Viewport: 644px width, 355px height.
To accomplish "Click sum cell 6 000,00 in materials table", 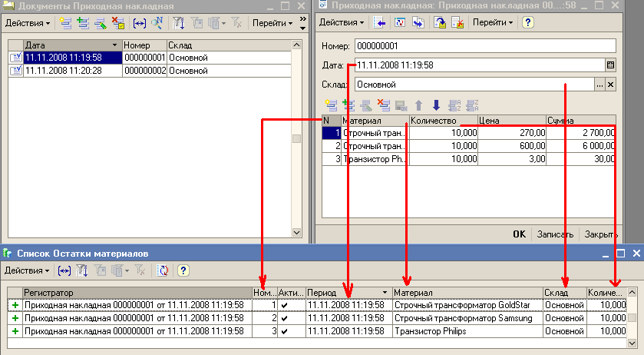I will point(581,146).
